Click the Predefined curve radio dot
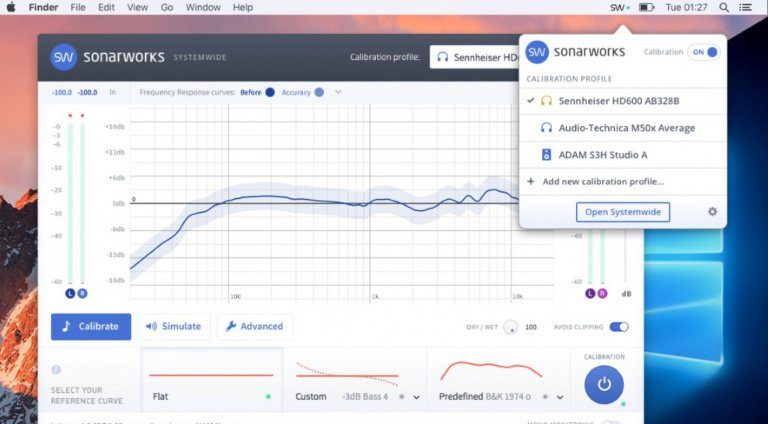The width and height of the screenshot is (768, 424). click(x=545, y=397)
